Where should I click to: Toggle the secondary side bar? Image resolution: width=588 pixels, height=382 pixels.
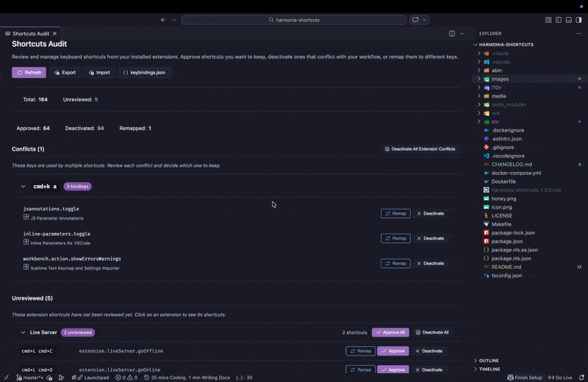point(578,20)
